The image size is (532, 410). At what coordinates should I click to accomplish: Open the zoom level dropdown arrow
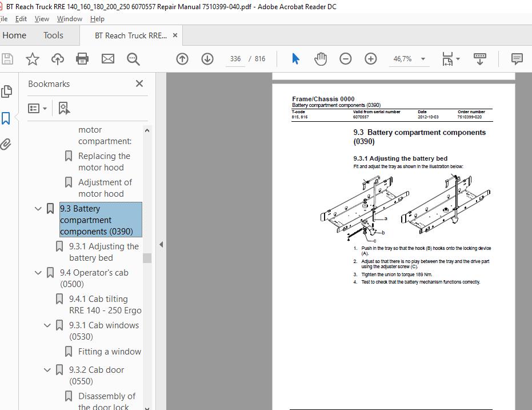(x=423, y=59)
